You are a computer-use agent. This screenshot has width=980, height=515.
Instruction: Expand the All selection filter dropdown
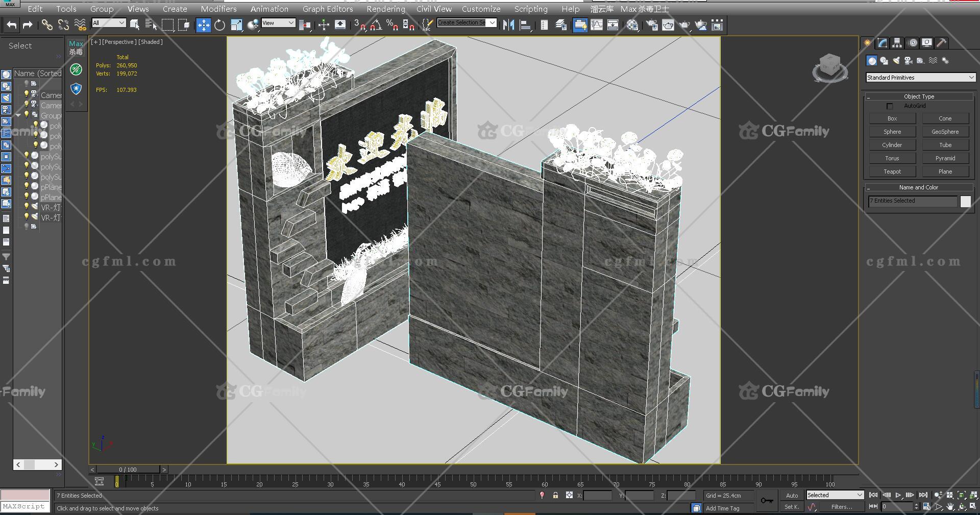108,23
